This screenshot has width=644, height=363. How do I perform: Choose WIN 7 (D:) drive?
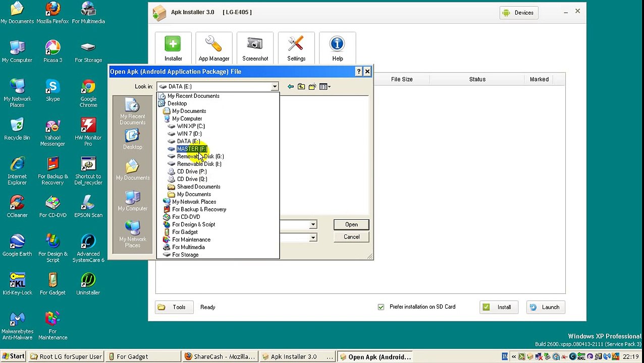tap(189, 134)
